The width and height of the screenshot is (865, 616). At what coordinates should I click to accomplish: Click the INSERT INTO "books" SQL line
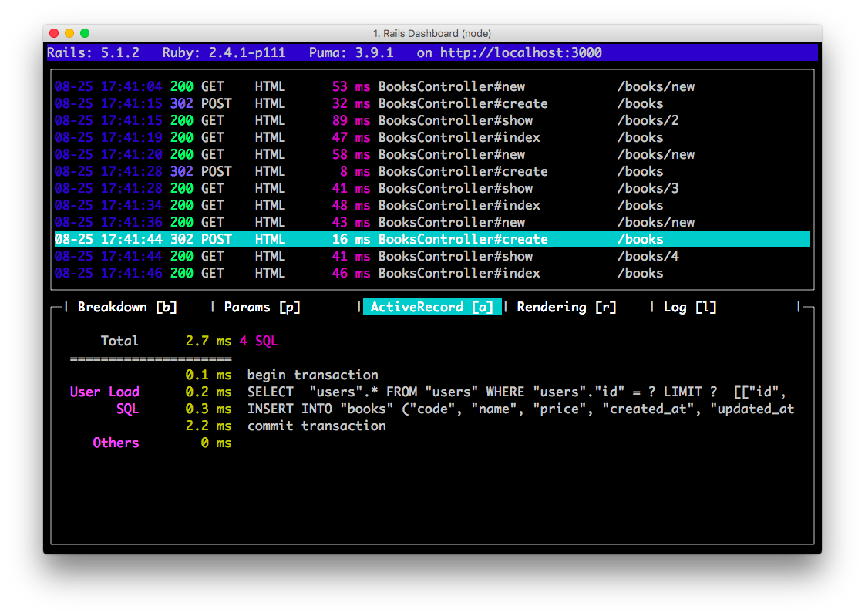coord(455,409)
